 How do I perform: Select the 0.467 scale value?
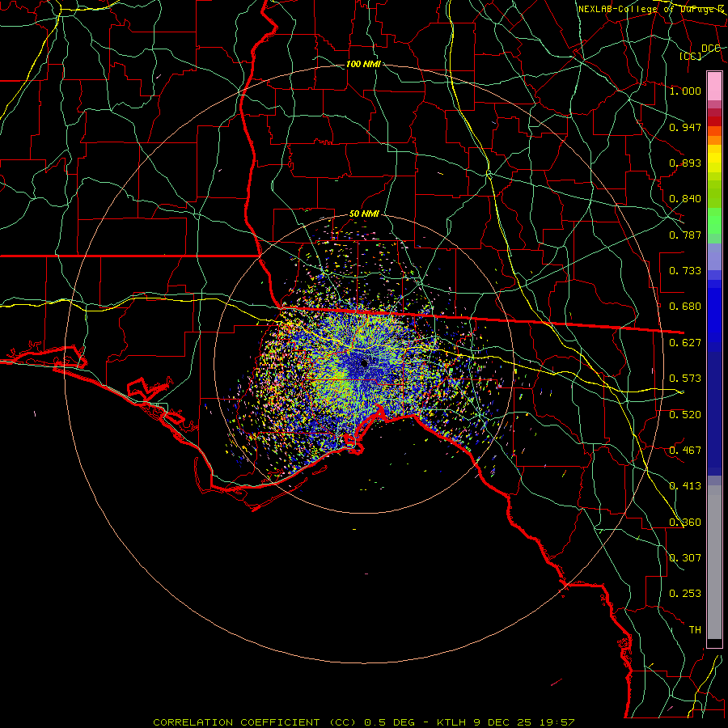point(685,451)
